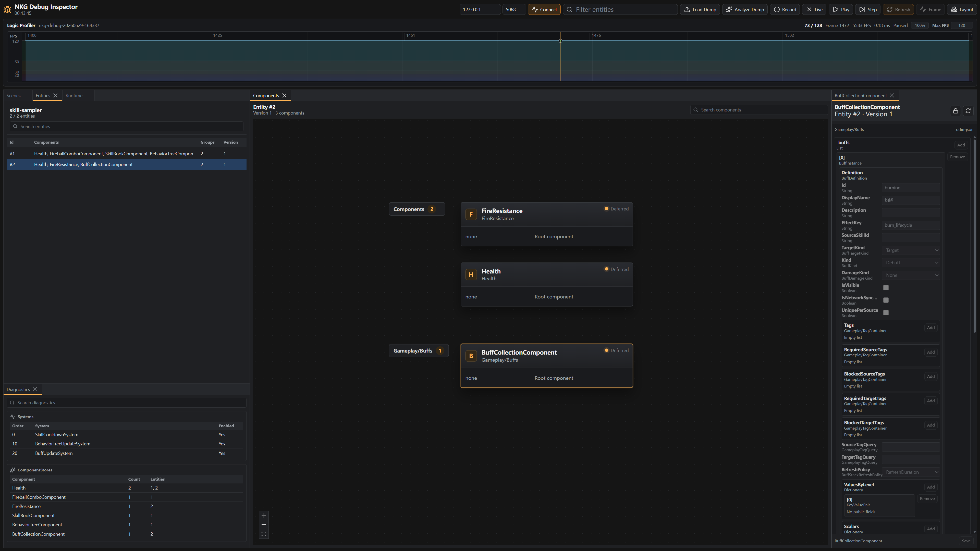This screenshot has width=980, height=551.
Task: Click the frame marker on the FPS timeline
Action: point(560,41)
